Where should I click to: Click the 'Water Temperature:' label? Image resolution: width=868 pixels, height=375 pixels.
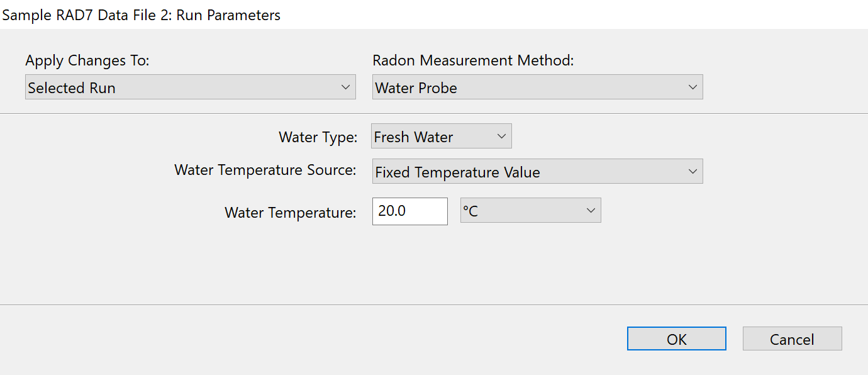point(290,213)
